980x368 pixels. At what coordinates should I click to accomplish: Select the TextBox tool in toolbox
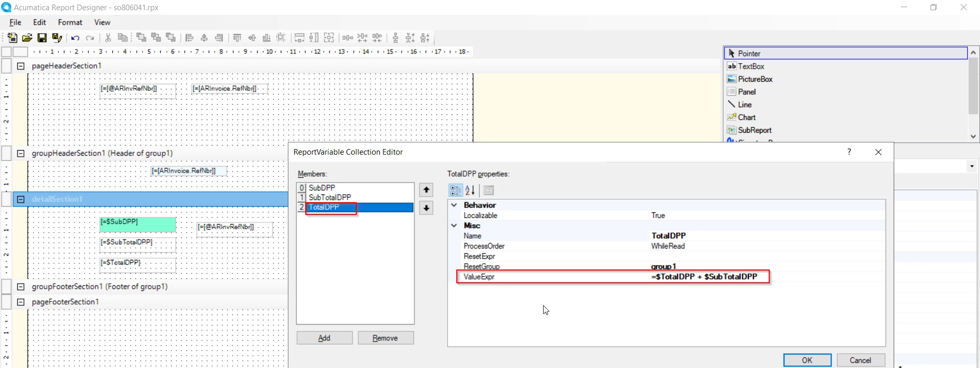846,66
